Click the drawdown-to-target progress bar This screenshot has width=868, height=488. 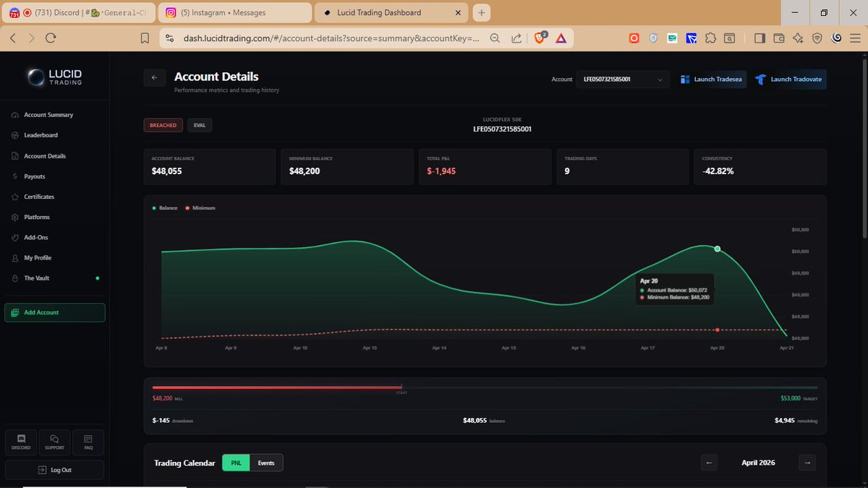(x=485, y=388)
